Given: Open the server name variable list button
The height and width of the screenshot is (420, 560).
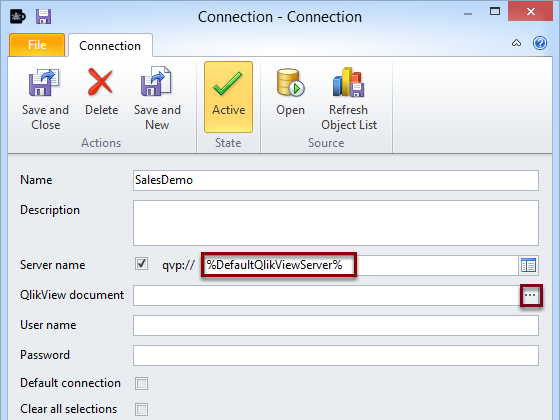Looking at the screenshot, I should [529, 265].
